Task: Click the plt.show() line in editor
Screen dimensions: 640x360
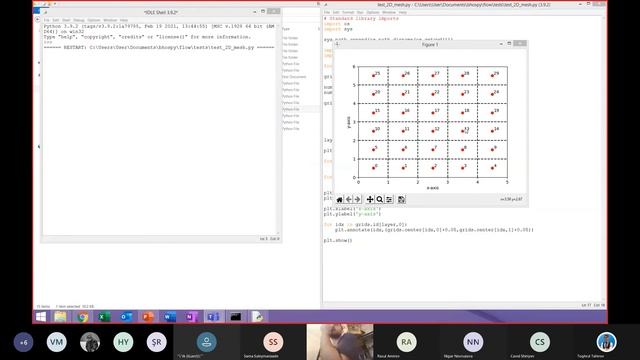Action: tap(338, 240)
